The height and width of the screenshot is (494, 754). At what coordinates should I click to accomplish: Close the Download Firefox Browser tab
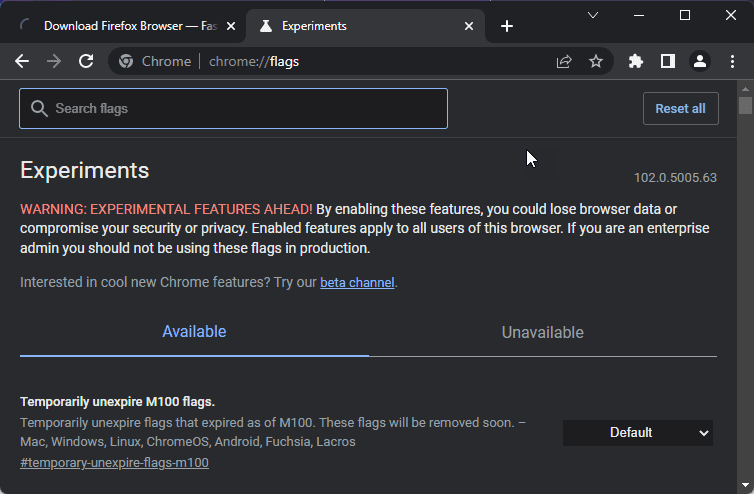coord(231,26)
